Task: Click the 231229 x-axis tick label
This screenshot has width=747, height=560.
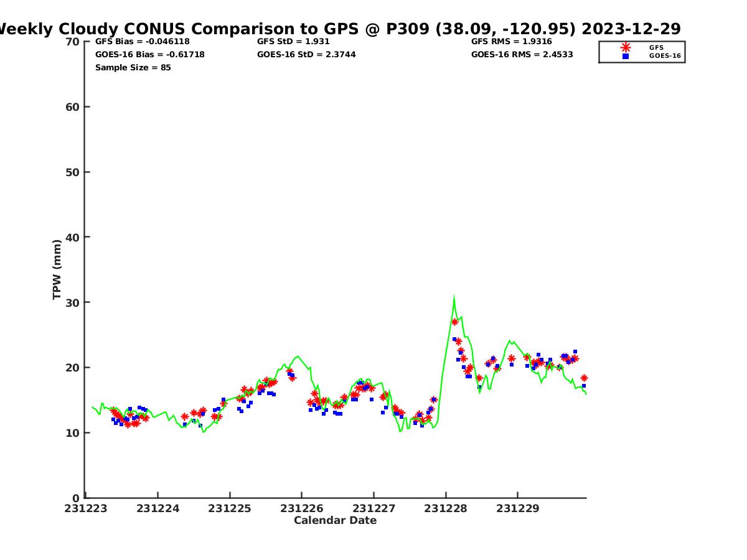Action: (517, 508)
